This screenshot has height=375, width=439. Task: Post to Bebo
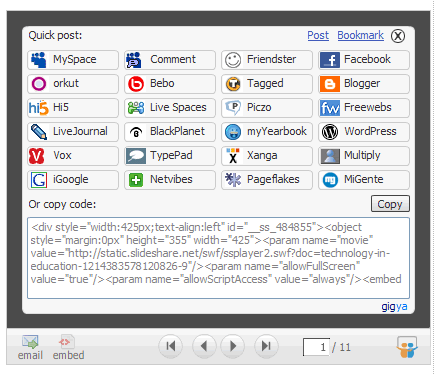170,84
